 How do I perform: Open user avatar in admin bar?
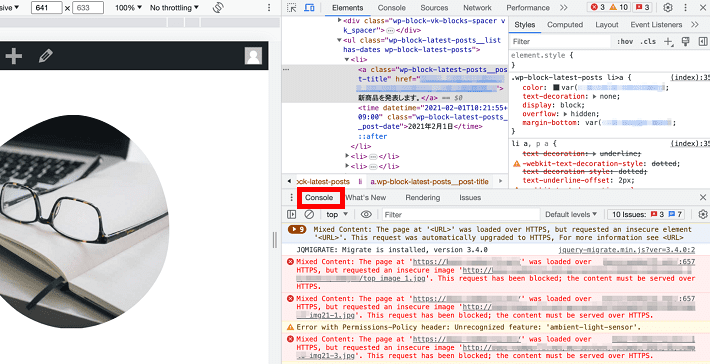pyautogui.click(x=253, y=55)
